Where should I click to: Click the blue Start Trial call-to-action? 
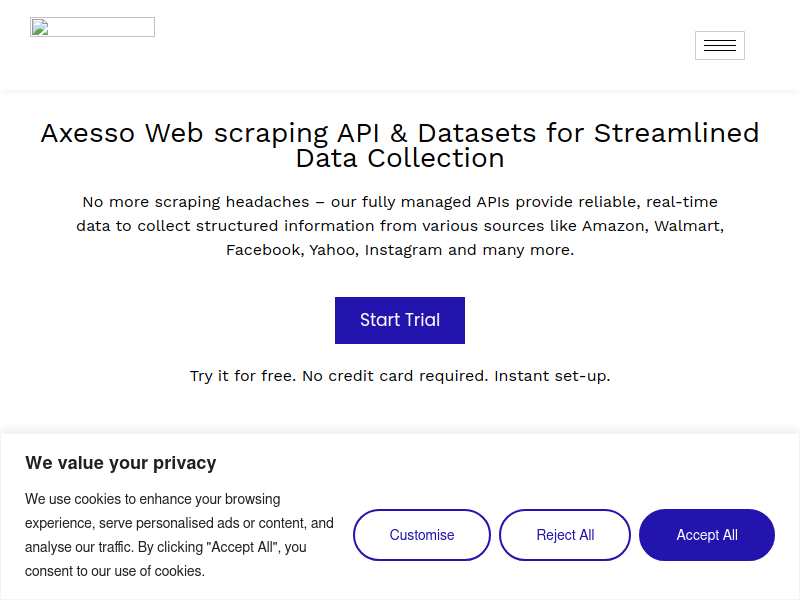pos(399,320)
